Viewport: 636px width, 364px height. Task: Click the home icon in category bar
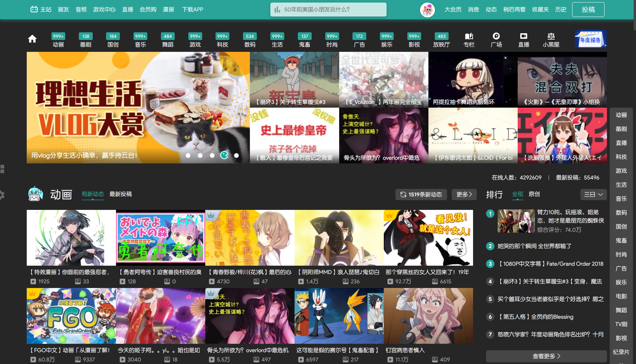(32, 39)
